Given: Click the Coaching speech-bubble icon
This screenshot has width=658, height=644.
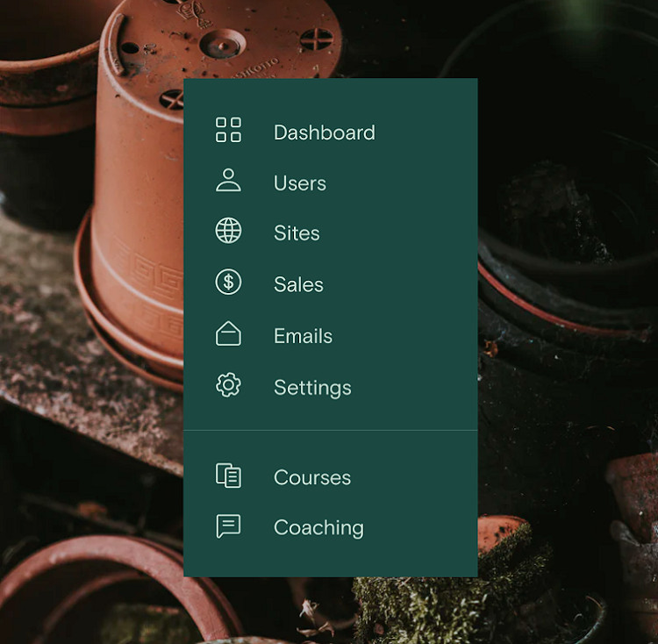Looking at the screenshot, I should point(228,526).
